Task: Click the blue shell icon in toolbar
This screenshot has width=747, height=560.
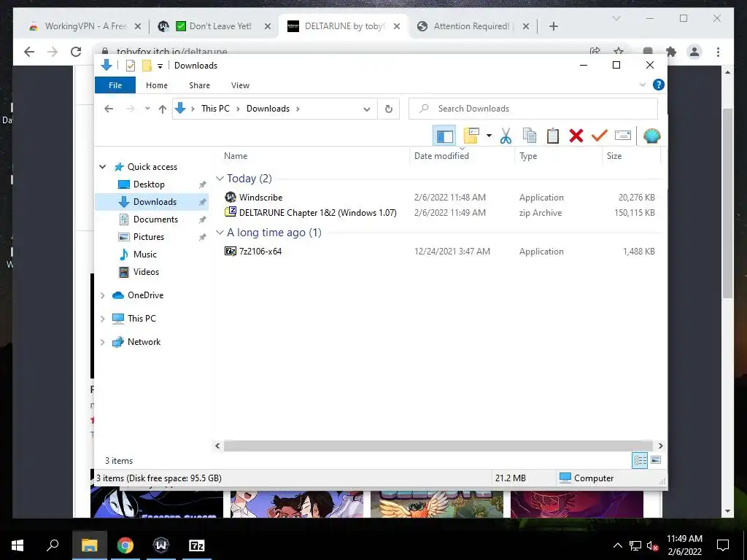Action: coord(651,136)
